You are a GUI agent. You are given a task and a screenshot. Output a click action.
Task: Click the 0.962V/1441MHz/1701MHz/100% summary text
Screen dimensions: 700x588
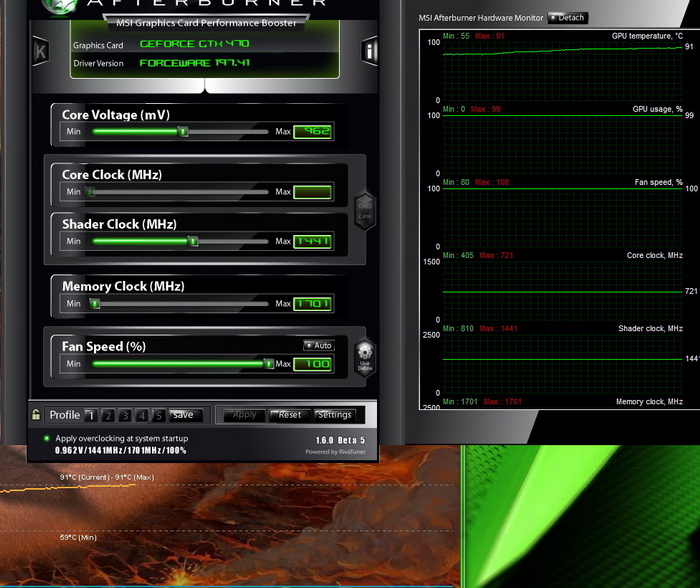121,450
